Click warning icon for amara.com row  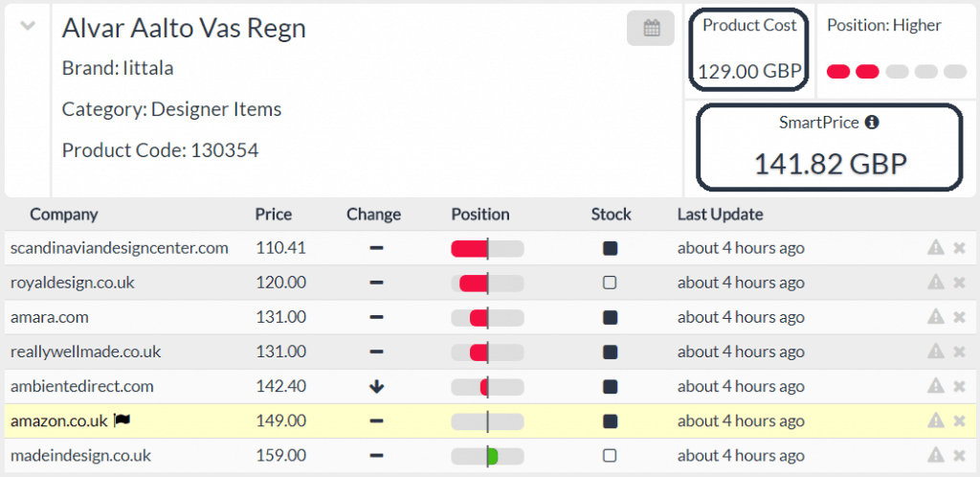(935, 317)
